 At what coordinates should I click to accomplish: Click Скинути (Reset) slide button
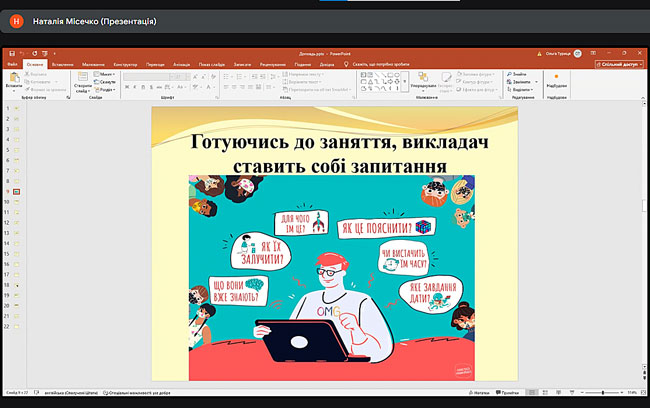point(106,80)
